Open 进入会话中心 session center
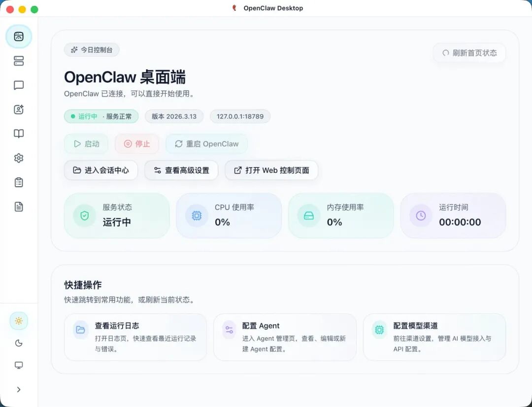Viewport: 532px width, 407px height. (x=101, y=170)
